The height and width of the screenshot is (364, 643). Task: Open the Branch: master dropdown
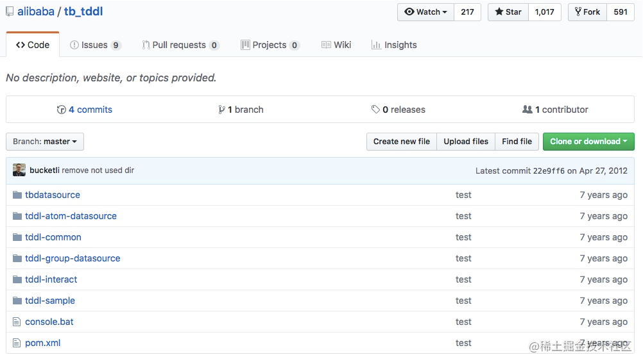(45, 141)
